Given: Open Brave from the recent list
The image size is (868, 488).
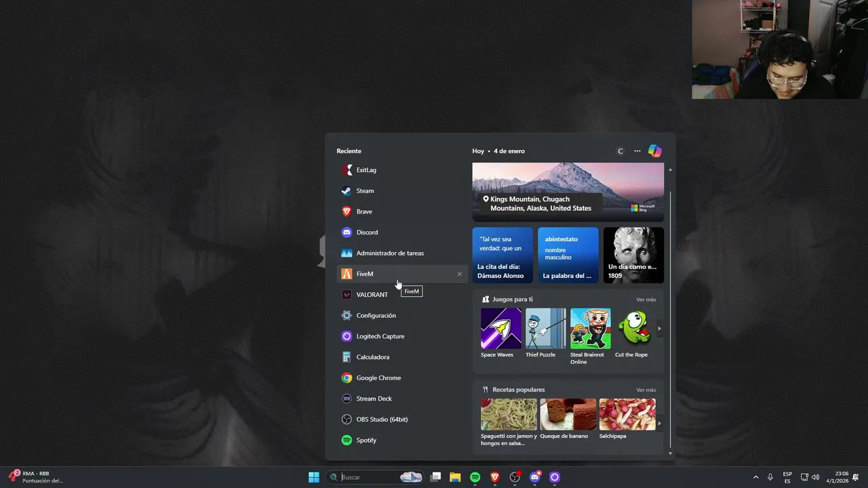Looking at the screenshot, I should coord(401,211).
